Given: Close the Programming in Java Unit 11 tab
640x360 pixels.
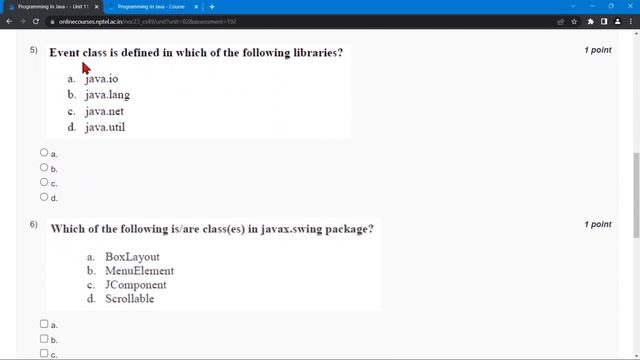Looking at the screenshot, I should coord(96,7).
